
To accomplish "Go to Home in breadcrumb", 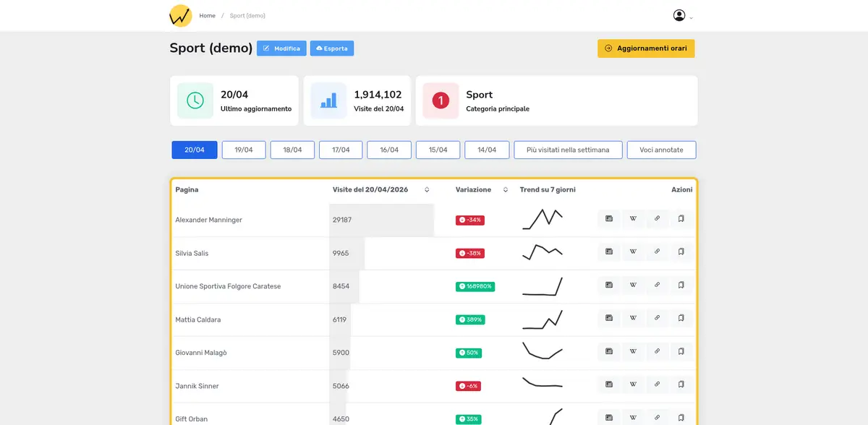I will (x=208, y=16).
